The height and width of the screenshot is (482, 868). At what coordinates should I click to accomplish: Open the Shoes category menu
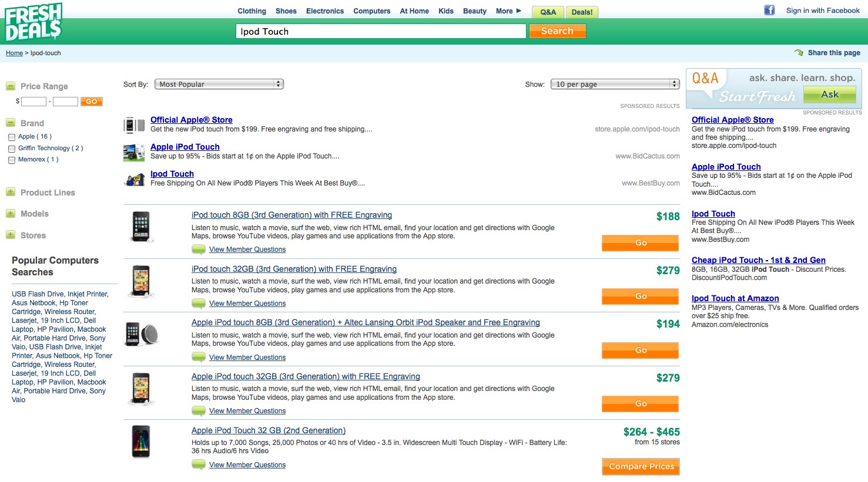(x=286, y=11)
